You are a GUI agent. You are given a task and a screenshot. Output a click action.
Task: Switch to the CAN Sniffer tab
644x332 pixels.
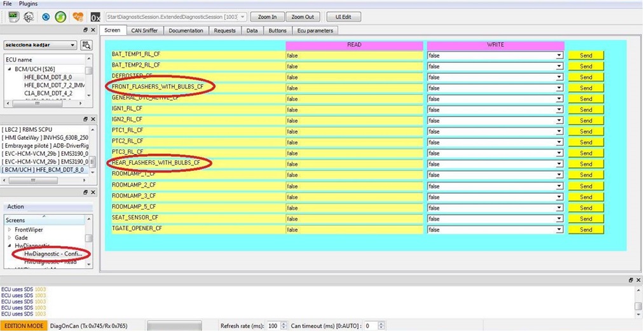tap(144, 31)
